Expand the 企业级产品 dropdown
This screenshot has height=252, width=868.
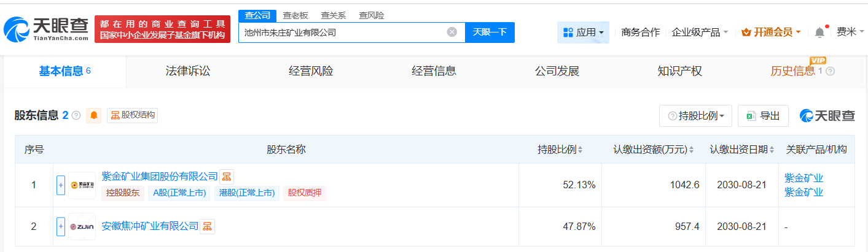(x=700, y=32)
